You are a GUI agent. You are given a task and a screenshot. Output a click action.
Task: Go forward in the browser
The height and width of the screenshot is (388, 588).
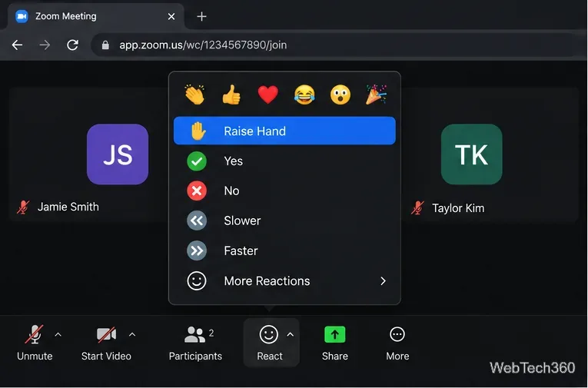tap(45, 45)
